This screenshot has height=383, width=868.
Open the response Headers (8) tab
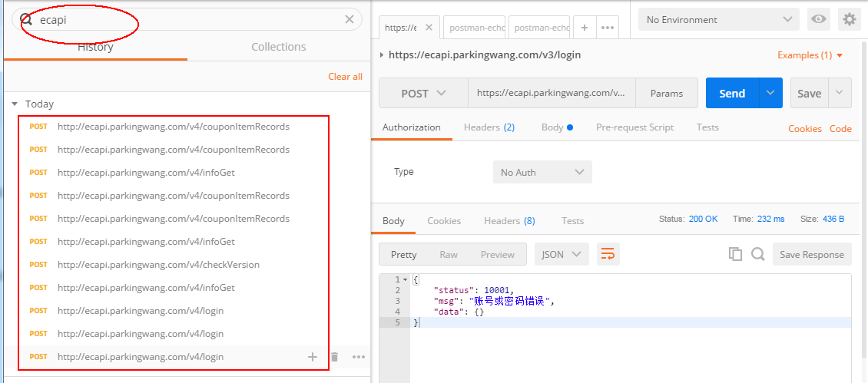(509, 221)
